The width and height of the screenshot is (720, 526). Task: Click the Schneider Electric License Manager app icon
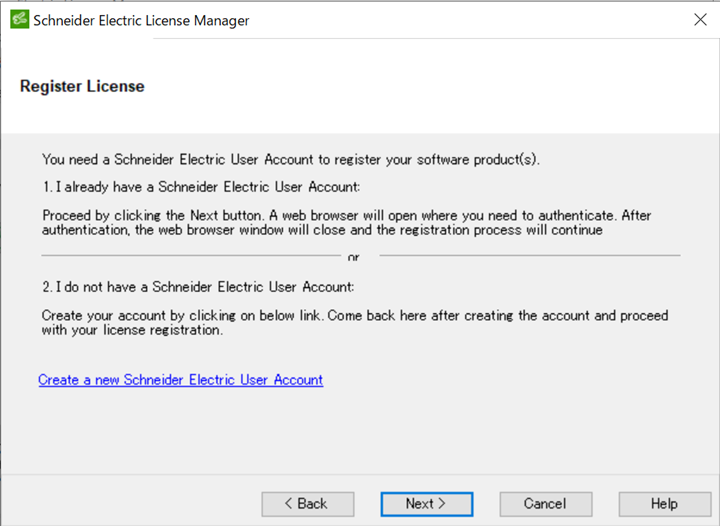(x=20, y=20)
